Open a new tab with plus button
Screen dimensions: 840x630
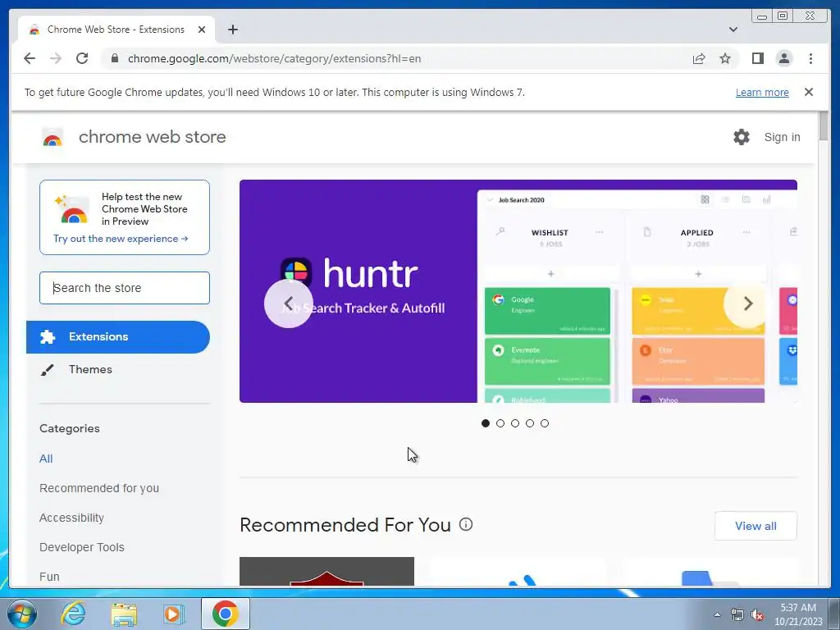pyautogui.click(x=232, y=30)
